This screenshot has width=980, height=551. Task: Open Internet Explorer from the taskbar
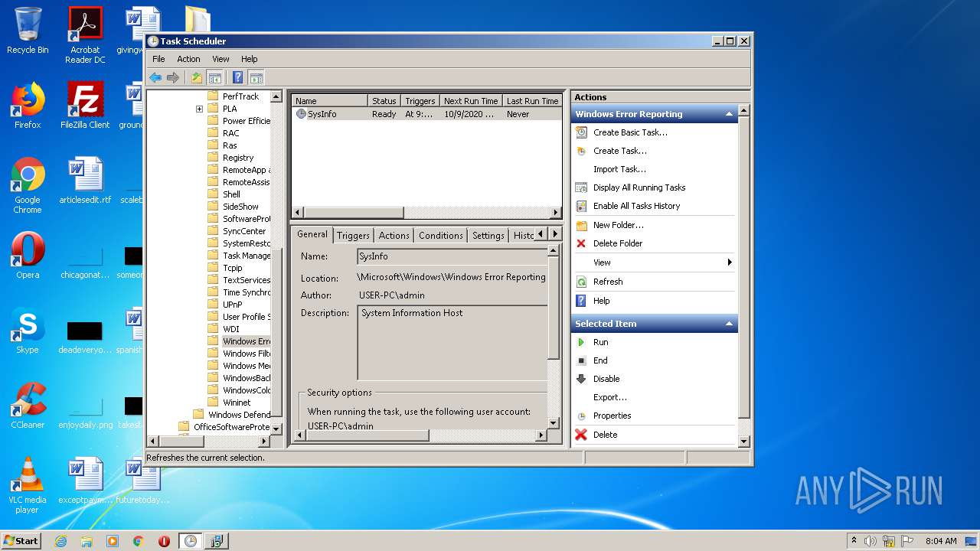[60, 541]
